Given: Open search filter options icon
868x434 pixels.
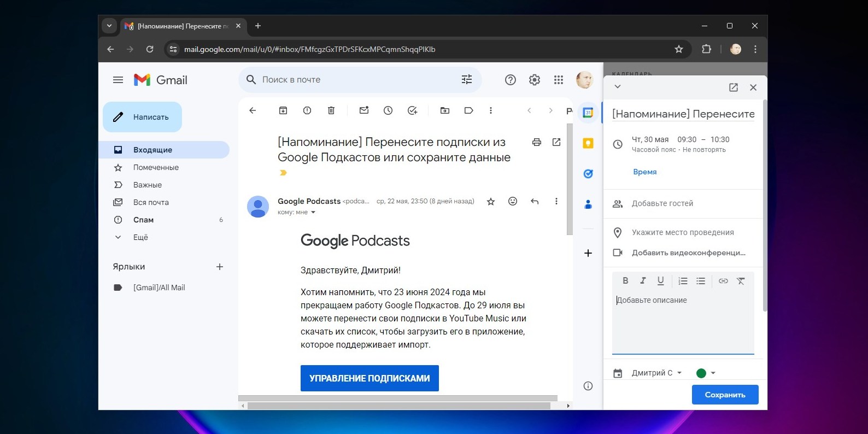Looking at the screenshot, I should (467, 80).
